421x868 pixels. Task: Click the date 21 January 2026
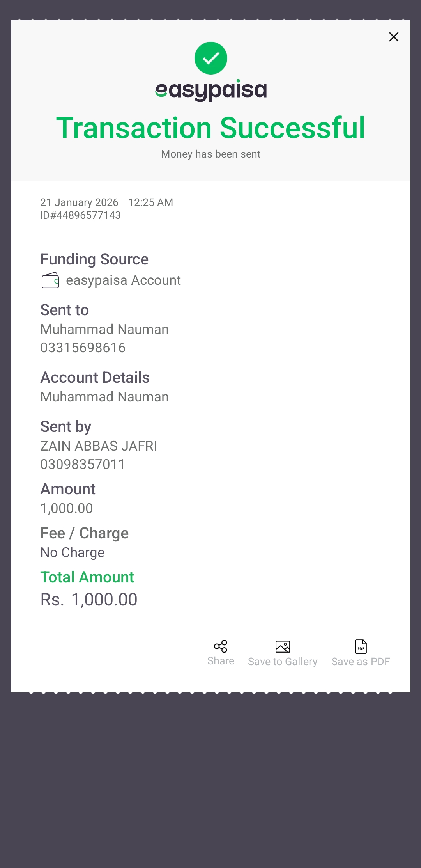click(79, 202)
